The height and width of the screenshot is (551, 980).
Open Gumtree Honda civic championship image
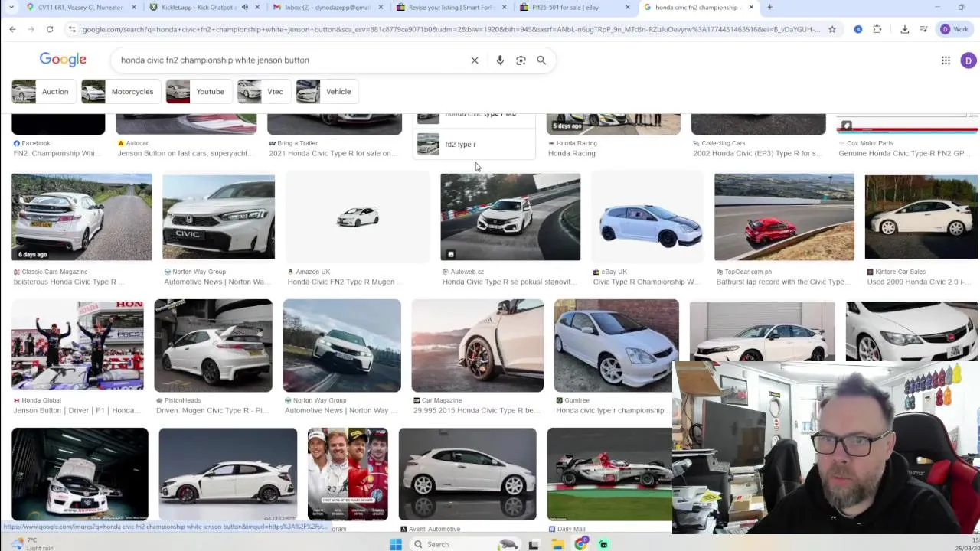(616, 345)
